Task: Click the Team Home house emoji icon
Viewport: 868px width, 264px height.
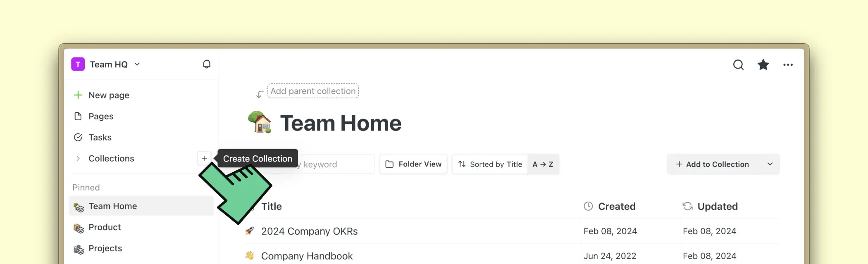Action: 260,123
